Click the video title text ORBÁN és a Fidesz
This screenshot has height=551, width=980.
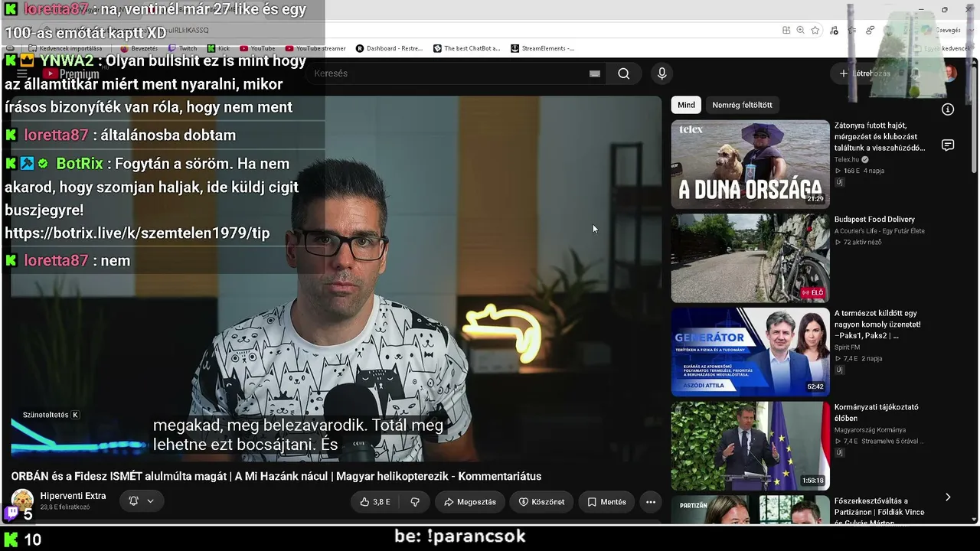tap(276, 476)
